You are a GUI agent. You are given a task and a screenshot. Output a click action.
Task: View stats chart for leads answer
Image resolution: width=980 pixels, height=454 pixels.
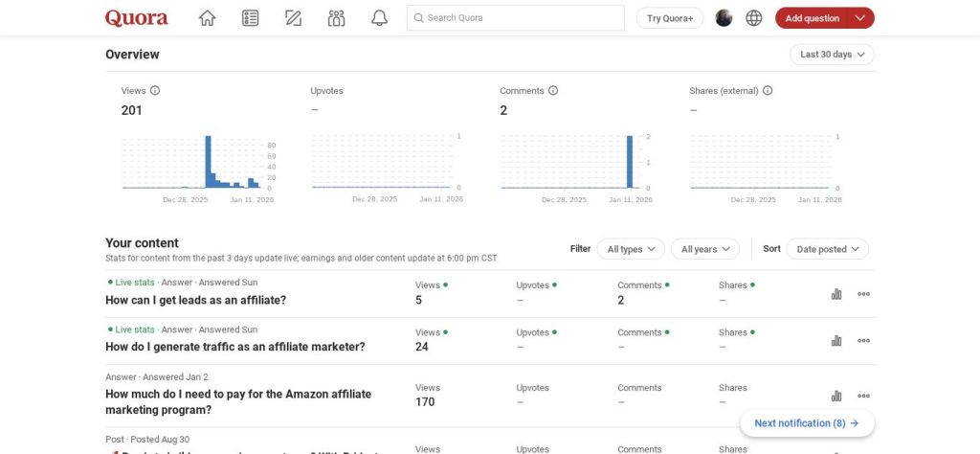pyautogui.click(x=836, y=294)
